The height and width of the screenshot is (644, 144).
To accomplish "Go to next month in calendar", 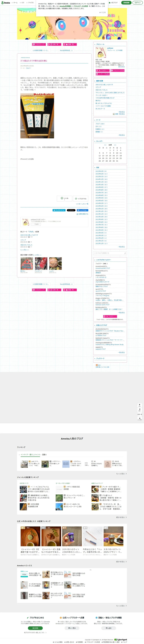I will pos(115,145).
